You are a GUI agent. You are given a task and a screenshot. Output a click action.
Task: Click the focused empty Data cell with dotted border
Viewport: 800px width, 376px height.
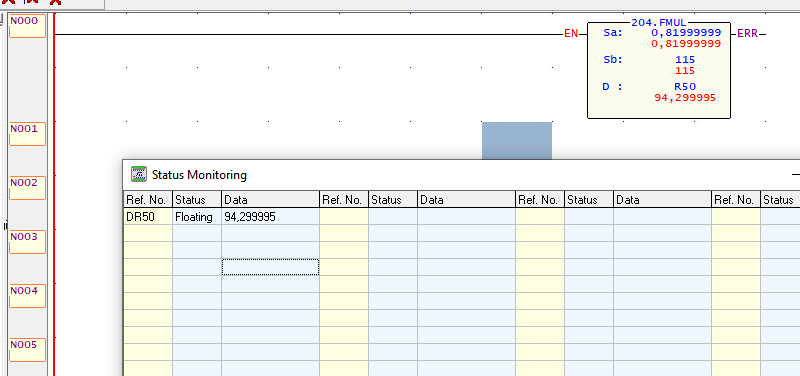[x=270, y=267]
